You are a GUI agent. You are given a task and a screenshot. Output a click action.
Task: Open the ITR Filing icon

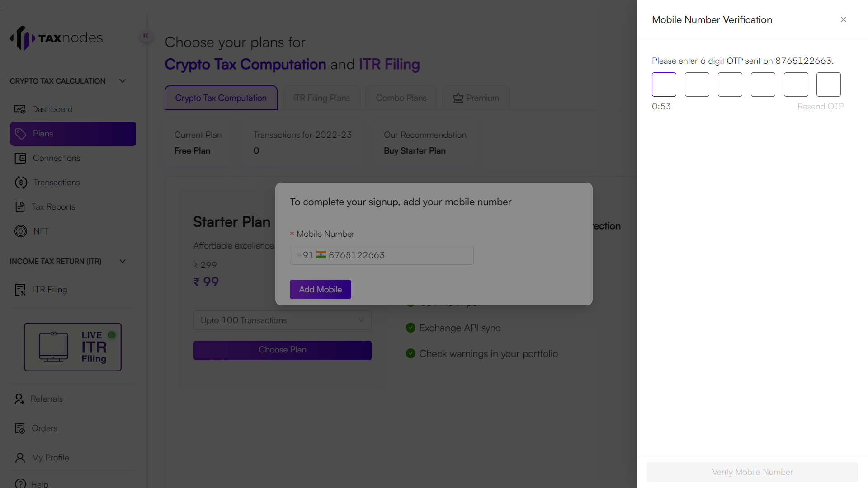[x=20, y=290]
